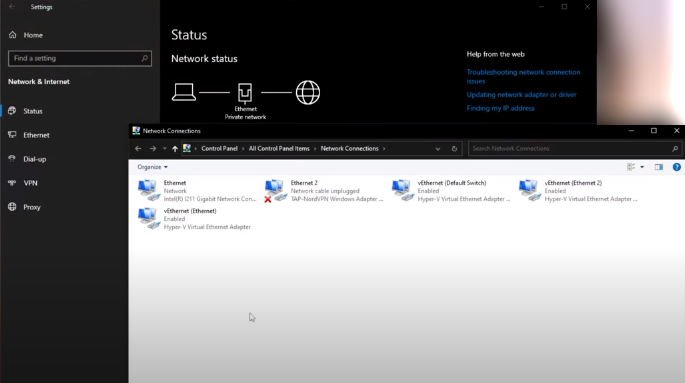This screenshot has height=383, width=685.
Task: Go forward in Network Connections window
Action: coord(152,148)
